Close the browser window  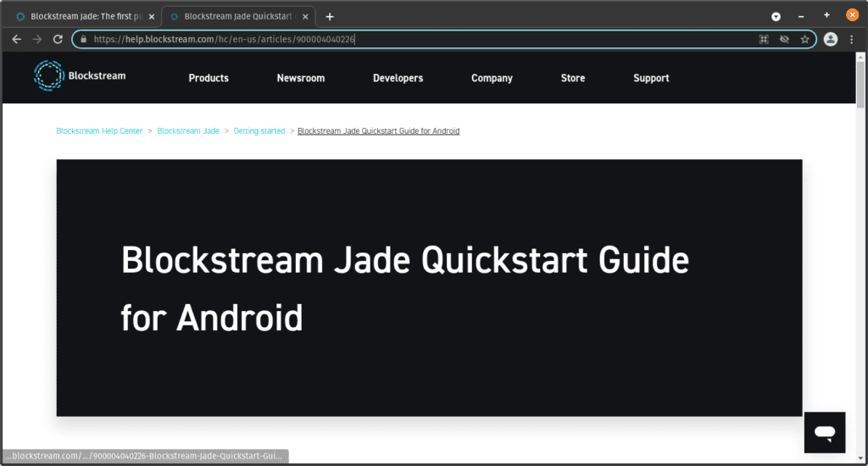(x=853, y=15)
